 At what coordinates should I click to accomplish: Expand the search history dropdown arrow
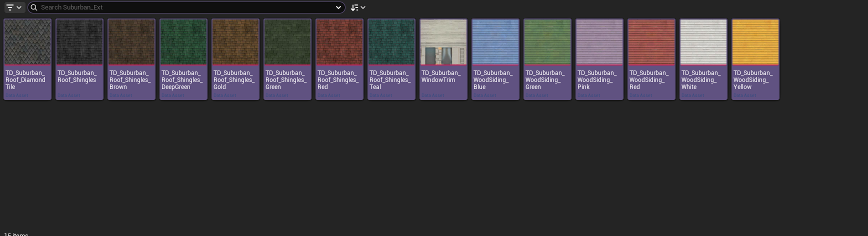[338, 7]
